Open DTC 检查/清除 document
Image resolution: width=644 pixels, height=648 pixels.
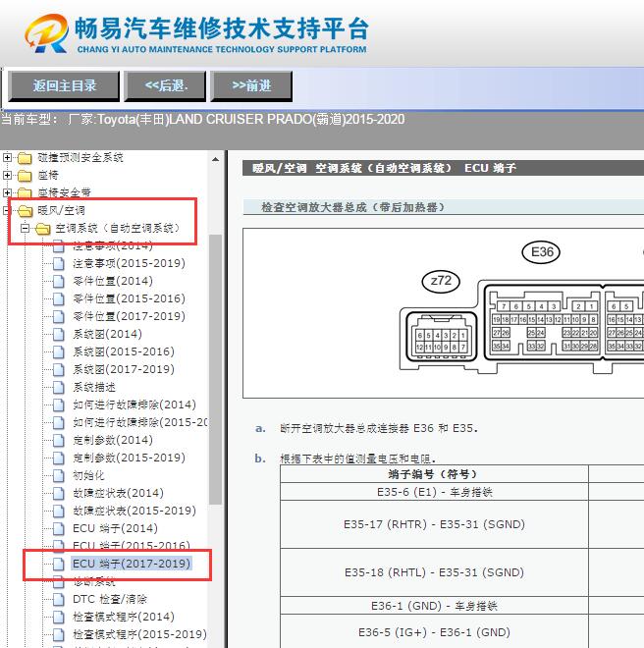coord(110,599)
